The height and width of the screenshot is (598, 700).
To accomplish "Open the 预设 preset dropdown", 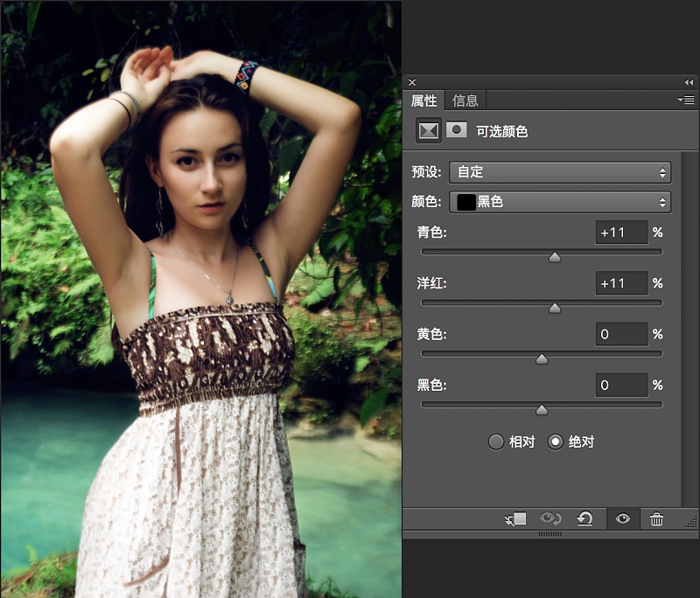I will click(x=560, y=172).
